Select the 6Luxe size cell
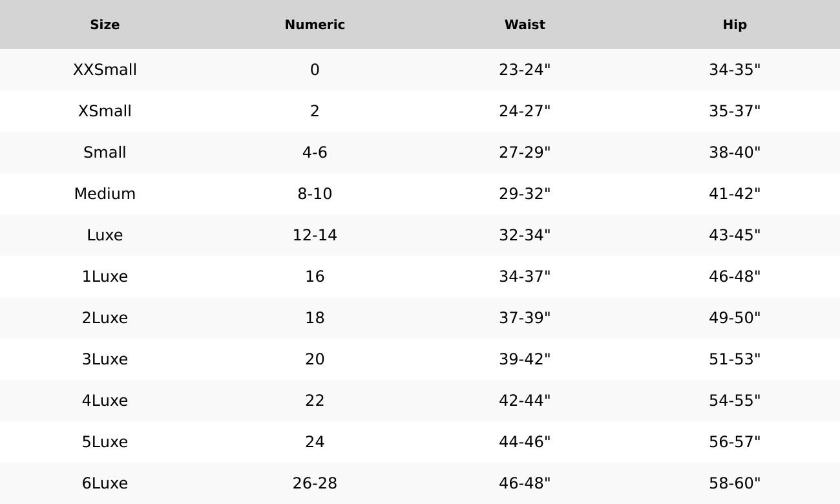840x504 pixels. click(105, 483)
